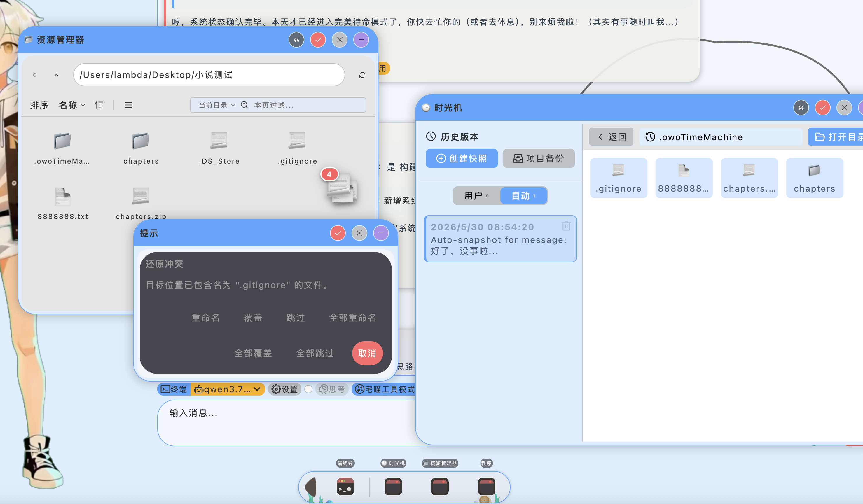This screenshot has height=504, width=863.
Task: Open chapters folder in Time Machine snapshot
Action: coord(814,178)
